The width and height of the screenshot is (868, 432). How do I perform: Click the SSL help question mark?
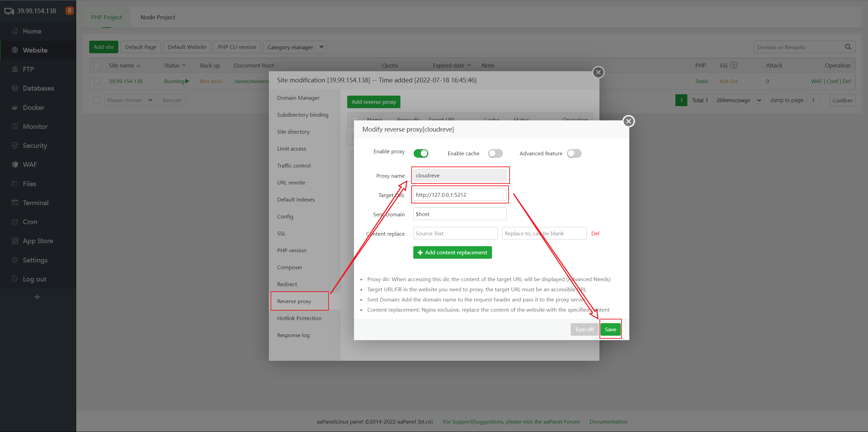tap(734, 65)
